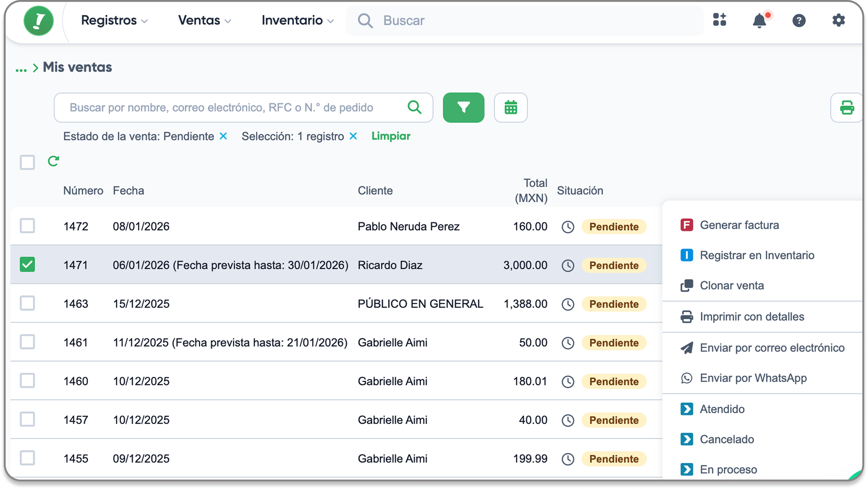Check the box for sale 1472
The image size is (868, 489).
tap(27, 226)
